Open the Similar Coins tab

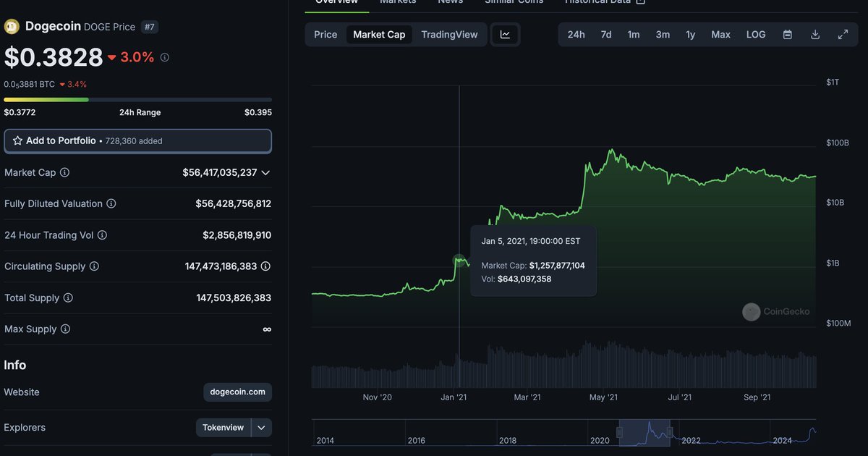tap(514, 2)
